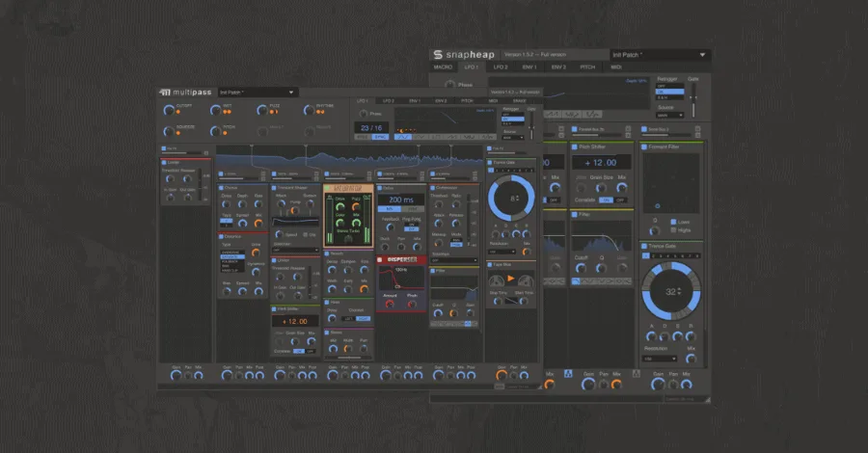Click the PITCH macro knob in multipass
The width and height of the screenshot is (868, 453).
tap(215, 131)
